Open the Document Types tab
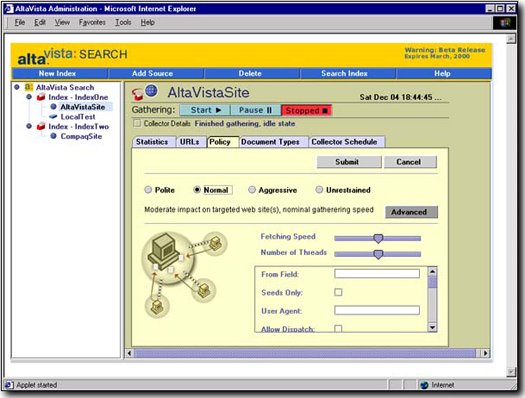The width and height of the screenshot is (525, 398). click(x=273, y=142)
